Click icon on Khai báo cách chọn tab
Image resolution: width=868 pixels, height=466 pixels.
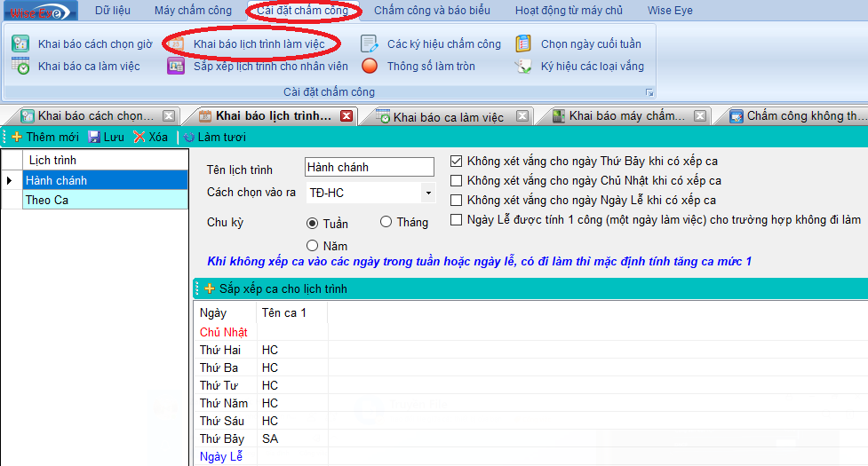(x=28, y=116)
